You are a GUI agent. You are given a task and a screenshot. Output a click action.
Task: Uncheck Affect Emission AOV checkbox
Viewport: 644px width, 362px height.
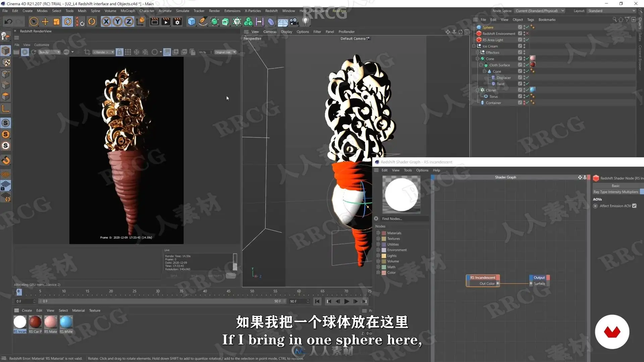pyautogui.click(x=634, y=206)
